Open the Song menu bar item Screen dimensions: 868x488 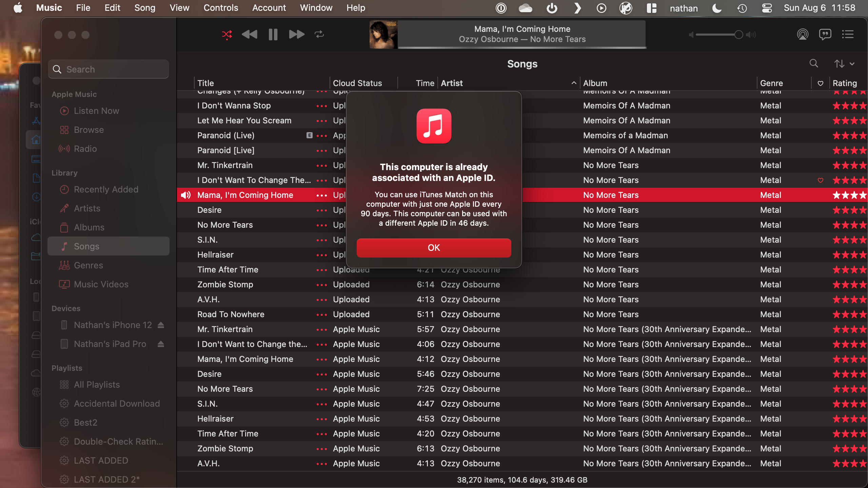click(145, 7)
